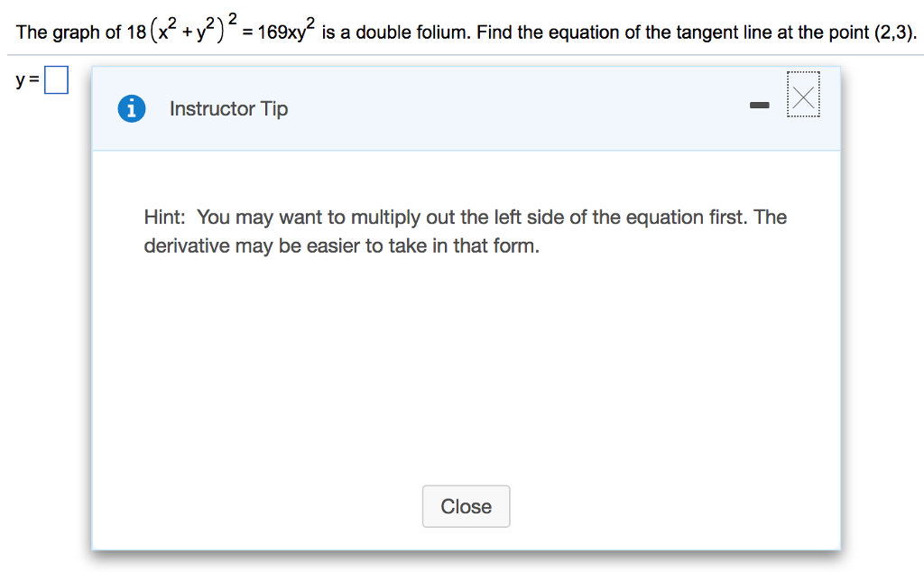
Task: Click the y= label near the answer box
Action: coord(25,79)
